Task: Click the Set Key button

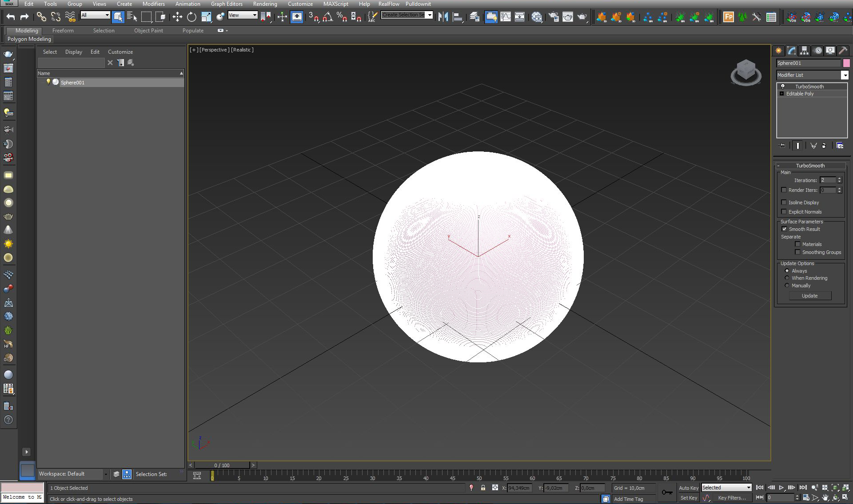Action: (x=688, y=498)
